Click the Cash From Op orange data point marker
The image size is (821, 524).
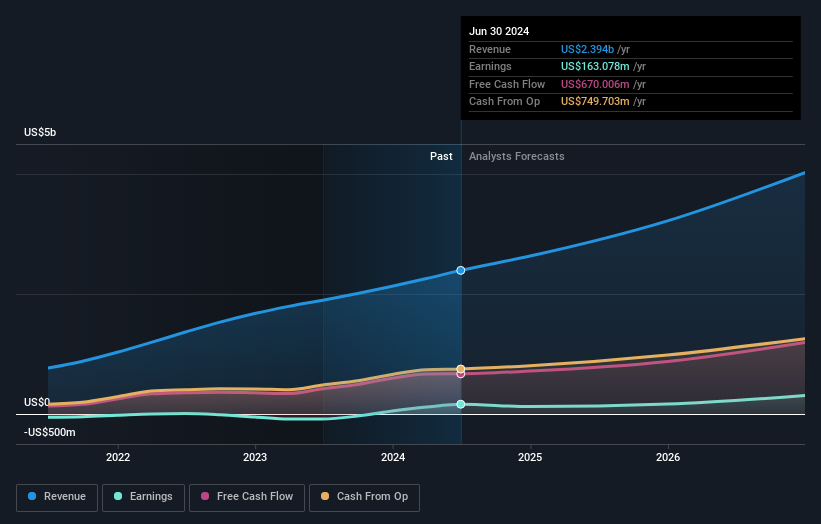pos(461,369)
